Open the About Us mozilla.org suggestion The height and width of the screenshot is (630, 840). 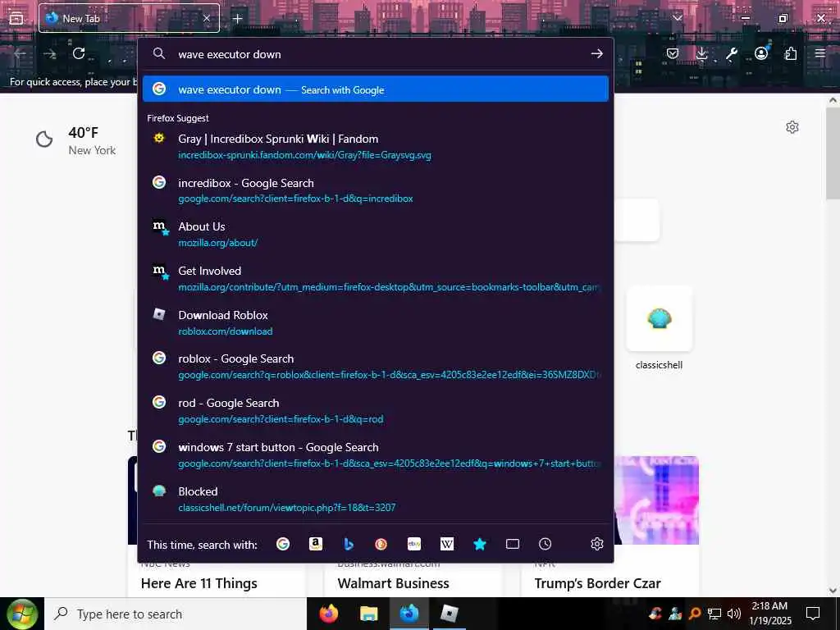[376, 234]
